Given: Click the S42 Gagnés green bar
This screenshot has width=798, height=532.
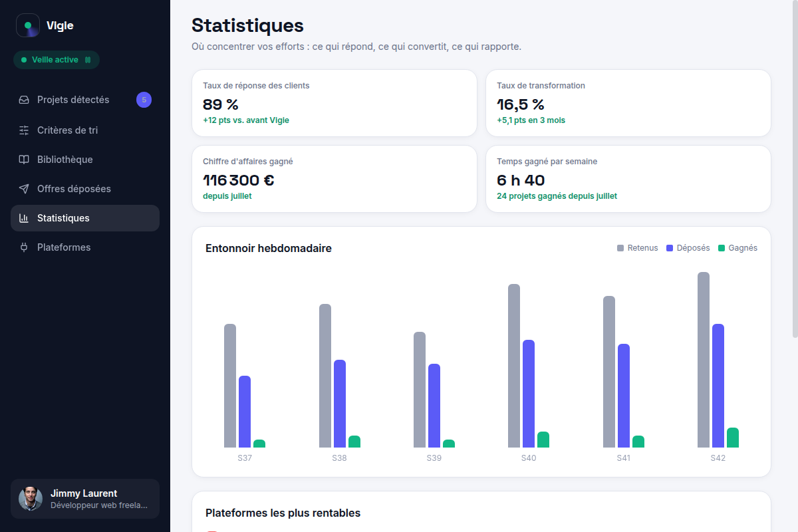Looking at the screenshot, I should pos(733,438).
